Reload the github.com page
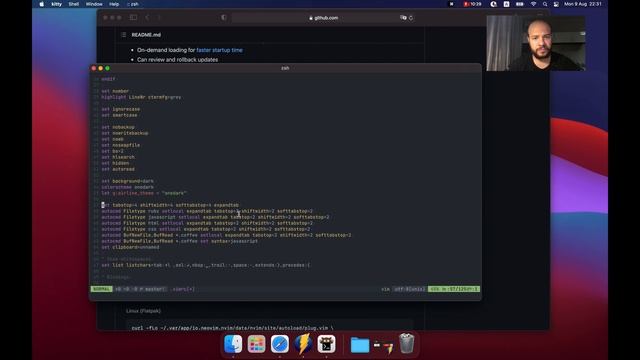 tap(411, 18)
